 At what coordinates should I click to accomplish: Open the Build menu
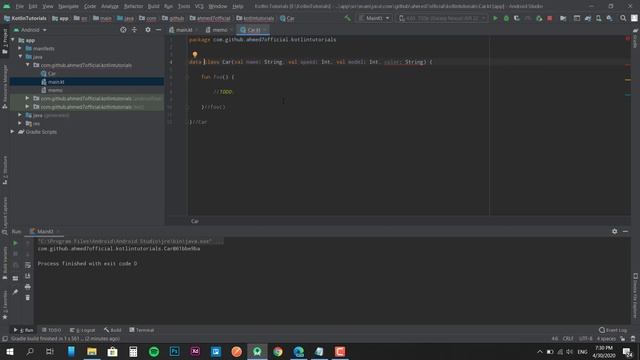pos(153,6)
